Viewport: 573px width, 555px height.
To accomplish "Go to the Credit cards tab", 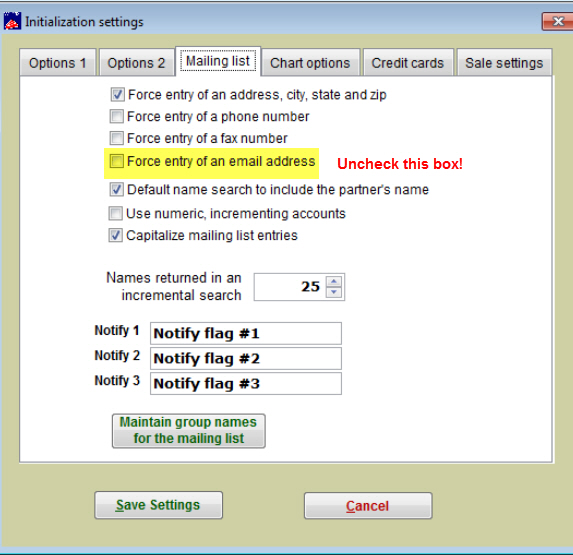I will coord(408,63).
